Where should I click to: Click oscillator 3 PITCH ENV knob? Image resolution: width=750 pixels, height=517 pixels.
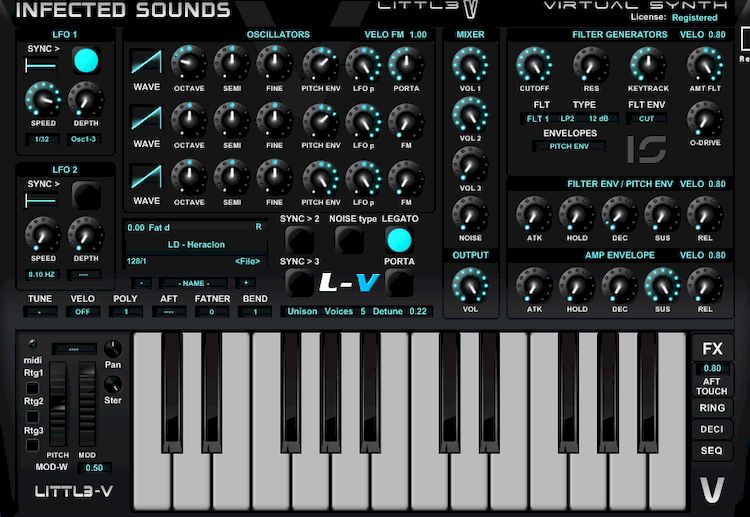click(x=320, y=178)
